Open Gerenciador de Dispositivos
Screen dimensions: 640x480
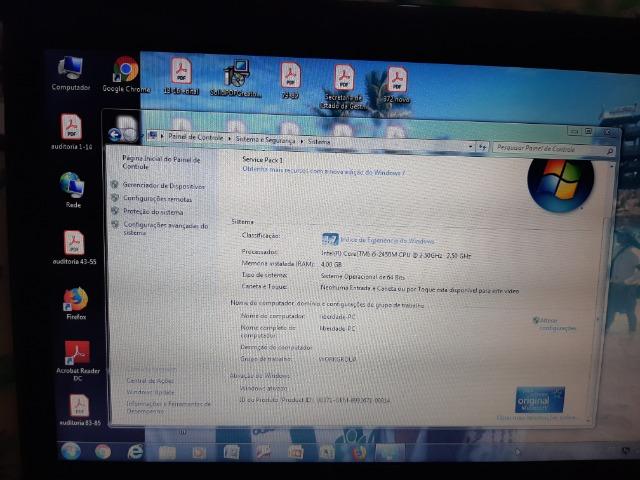click(x=164, y=186)
